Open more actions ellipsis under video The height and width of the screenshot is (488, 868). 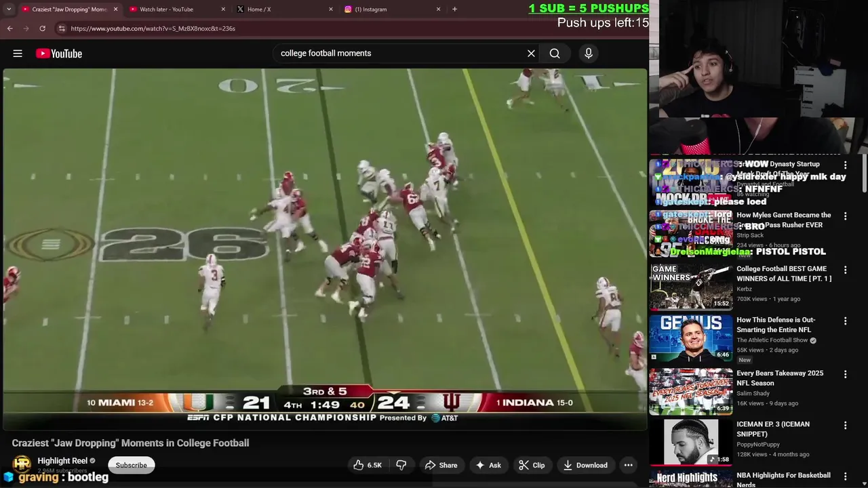629,465
